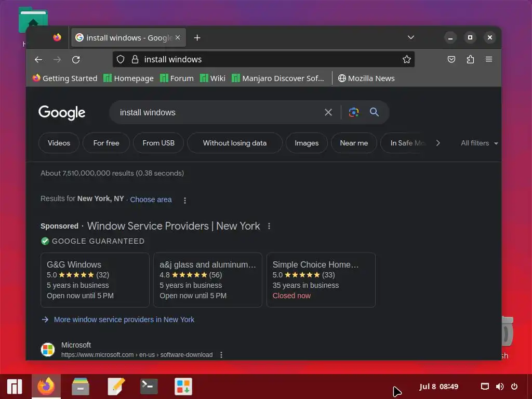Click the Microsoft logo favicon
The image size is (532, 399).
(x=48, y=350)
